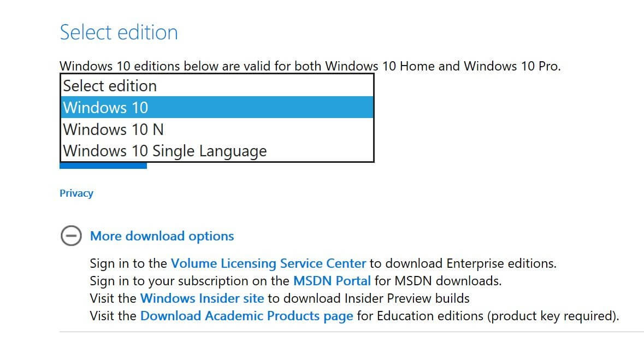Open Volume Licensing Service Center link
The height and width of the screenshot is (347, 644).
pyautogui.click(x=268, y=263)
